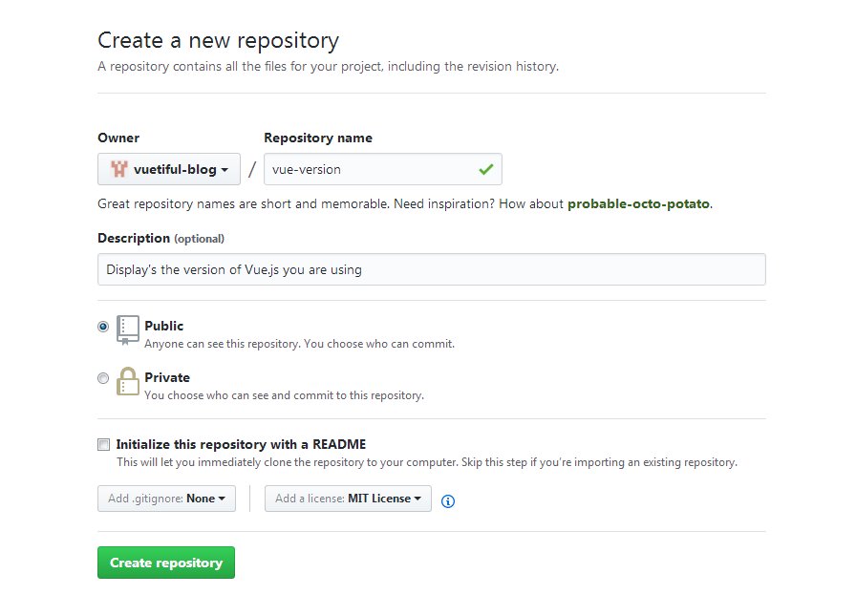The height and width of the screenshot is (616, 856).
Task: Click the Public option label
Action: point(163,326)
